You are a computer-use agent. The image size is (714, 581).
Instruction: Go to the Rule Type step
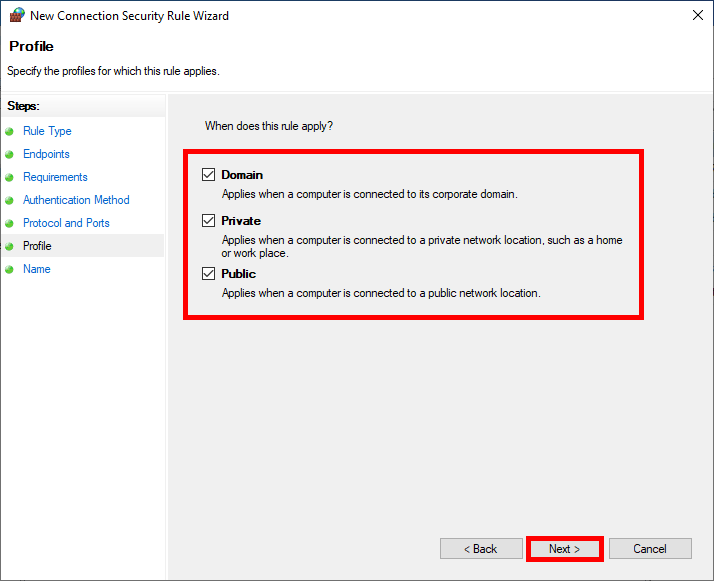click(x=47, y=131)
